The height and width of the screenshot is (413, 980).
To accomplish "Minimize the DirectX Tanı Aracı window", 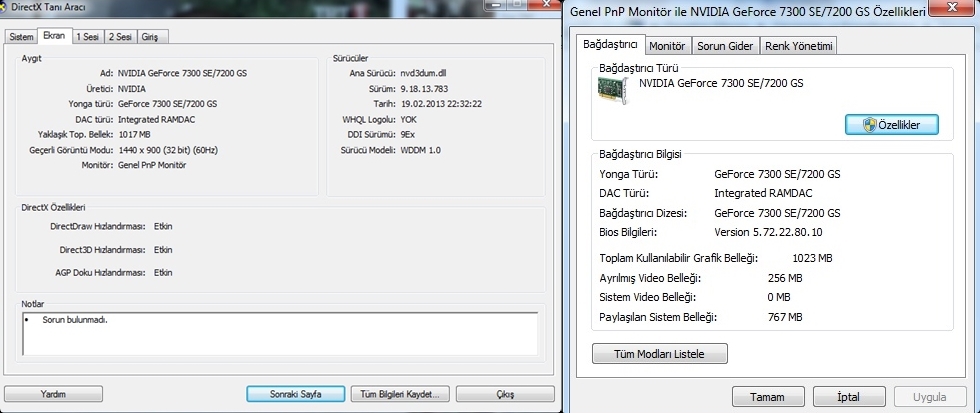I will point(497,6).
